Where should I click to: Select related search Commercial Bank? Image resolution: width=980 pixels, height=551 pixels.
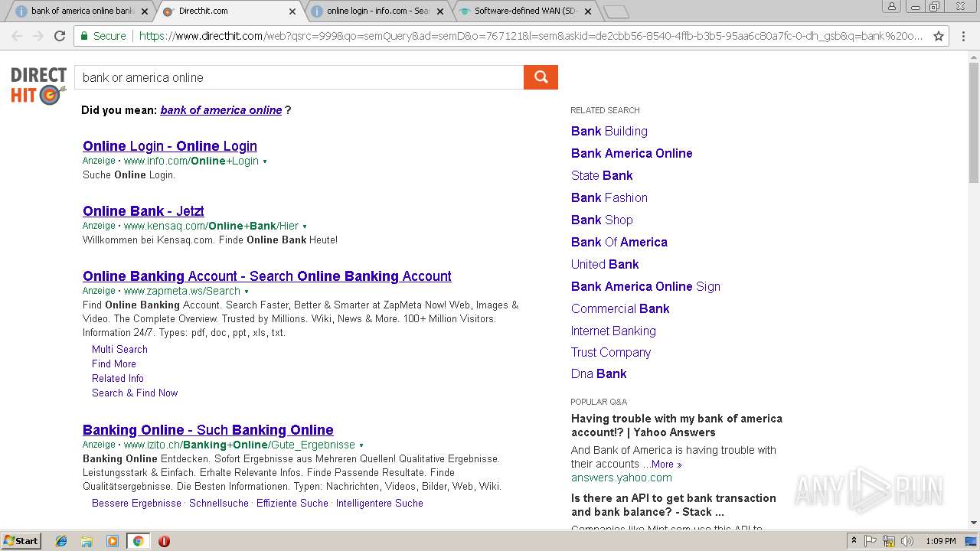click(620, 308)
